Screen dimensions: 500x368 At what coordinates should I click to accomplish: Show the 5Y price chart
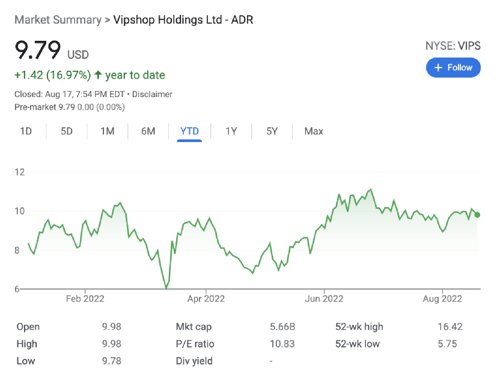click(272, 131)
